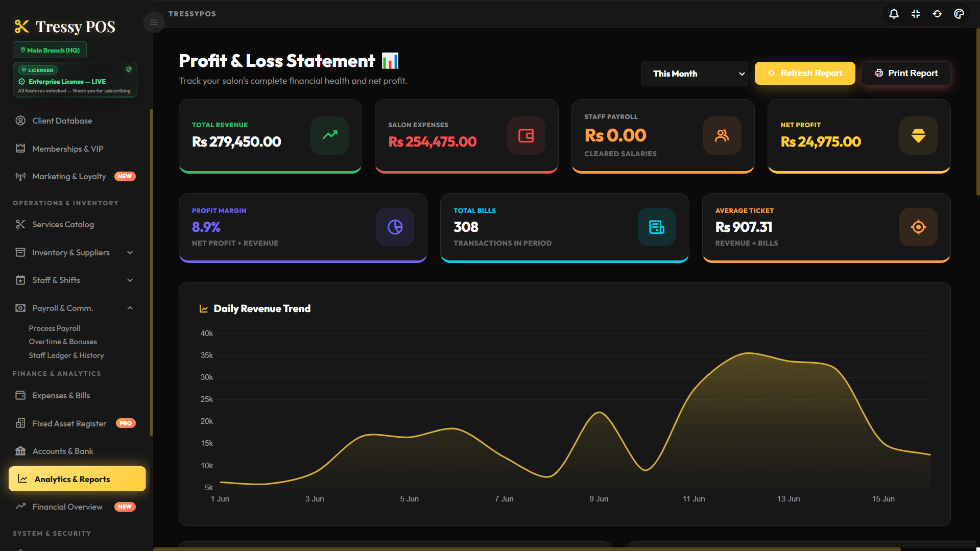Click the Expenses & Bills wallet icon
980x551 pixels.
tap(20, 395)
